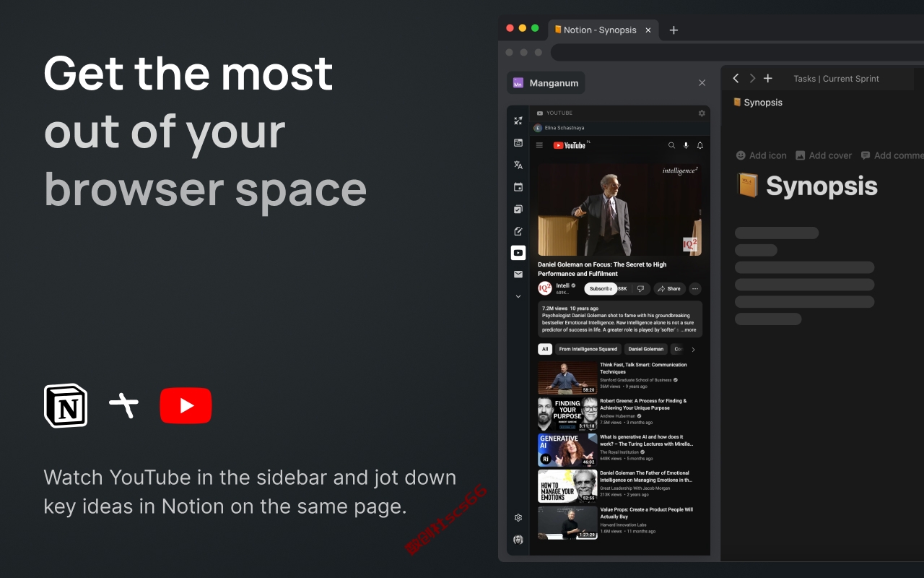Expand the video description with '...more'
This screenshot has height=578, width=924.
click(689, 329)
